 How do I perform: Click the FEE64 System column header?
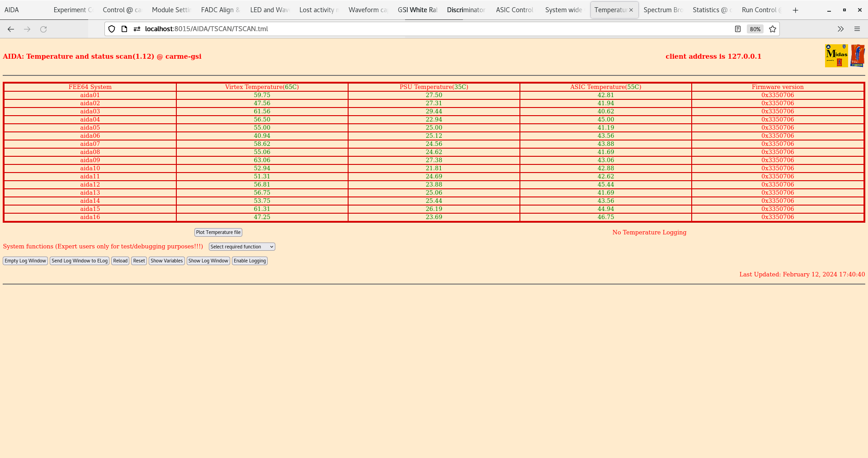coord(90,87)
